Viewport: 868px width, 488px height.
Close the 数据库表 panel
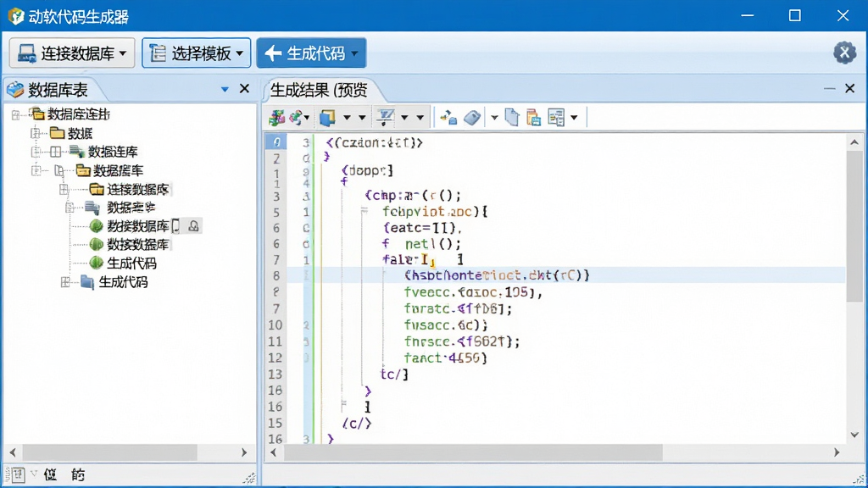(x=244, y=88)
